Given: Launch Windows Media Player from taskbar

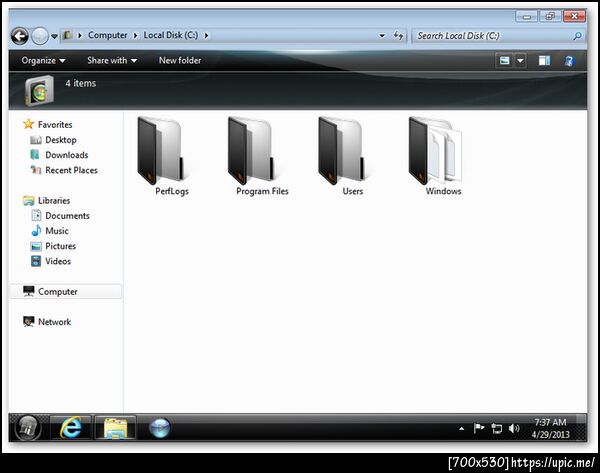Looking at the screenshot, I should tap(160, 428).
